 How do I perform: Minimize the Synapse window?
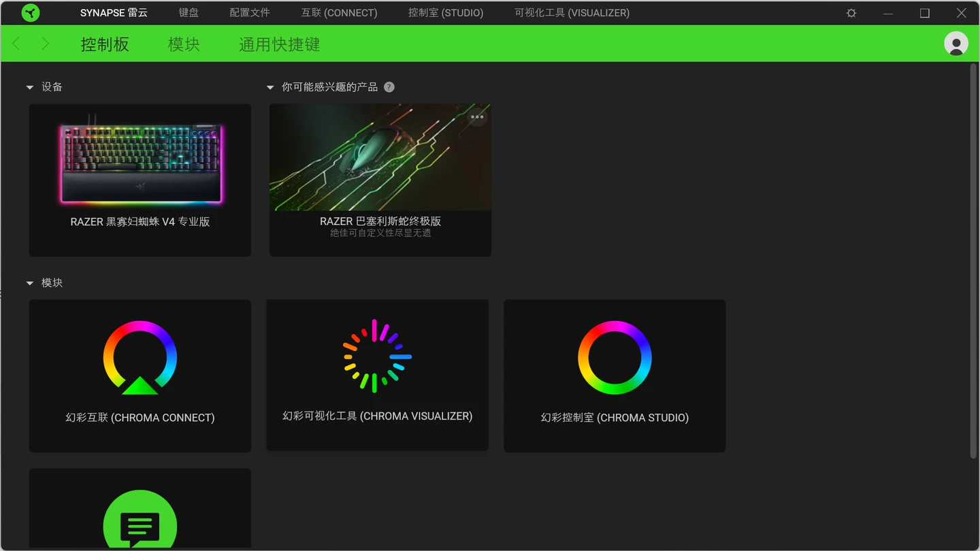(x=888, y=13)
